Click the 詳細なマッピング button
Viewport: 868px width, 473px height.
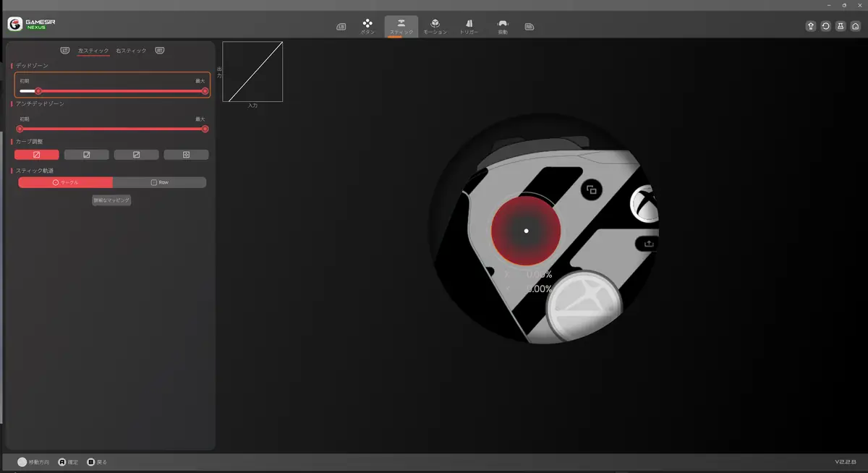tap(111, 200)
